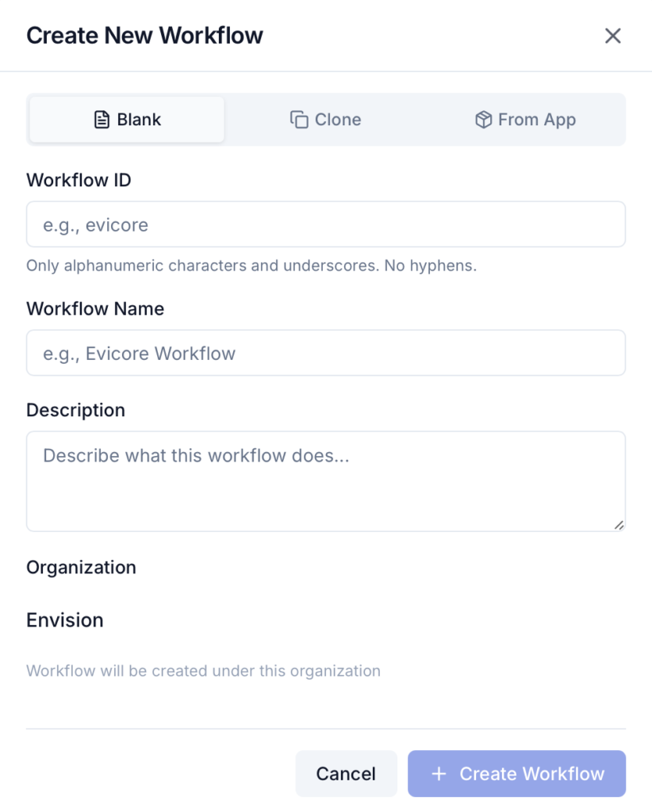Click the Workflow ID label
The width and height of the screenshot is (652, 812).
coord(79,180)
